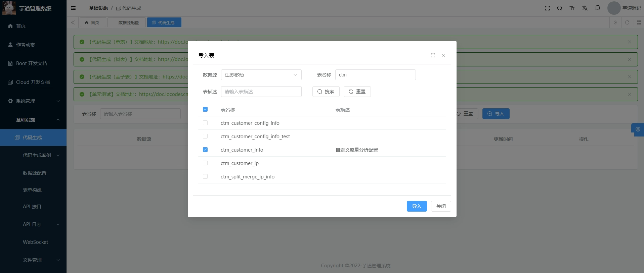The height and width of the screenshot is (273, 644).
Task: Click the font size icon
Action: [572, 8]
